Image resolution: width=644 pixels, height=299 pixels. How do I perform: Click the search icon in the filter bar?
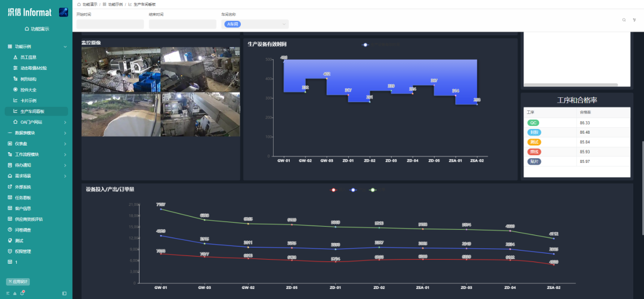click(x=624, y=20)
